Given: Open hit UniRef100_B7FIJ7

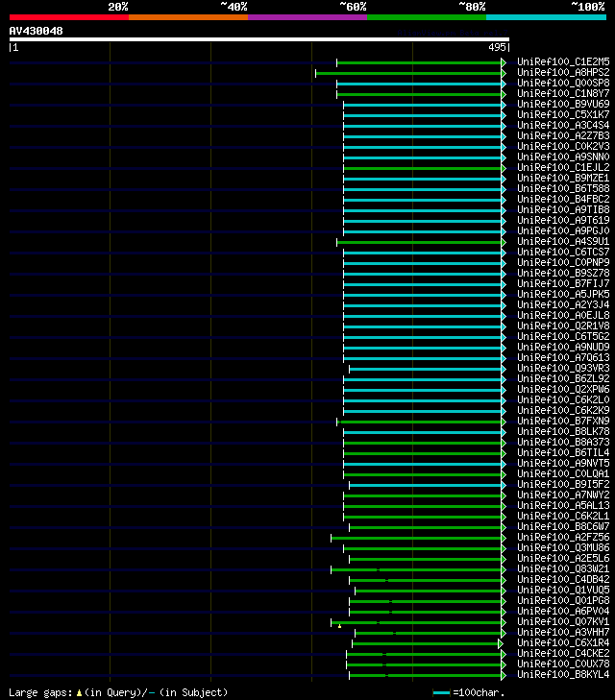Looking at the screenshot, I should (x=563, y=283).
